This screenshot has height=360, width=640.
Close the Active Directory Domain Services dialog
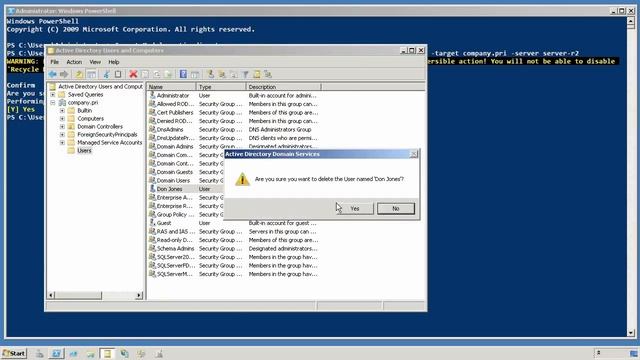pos(413,154)
